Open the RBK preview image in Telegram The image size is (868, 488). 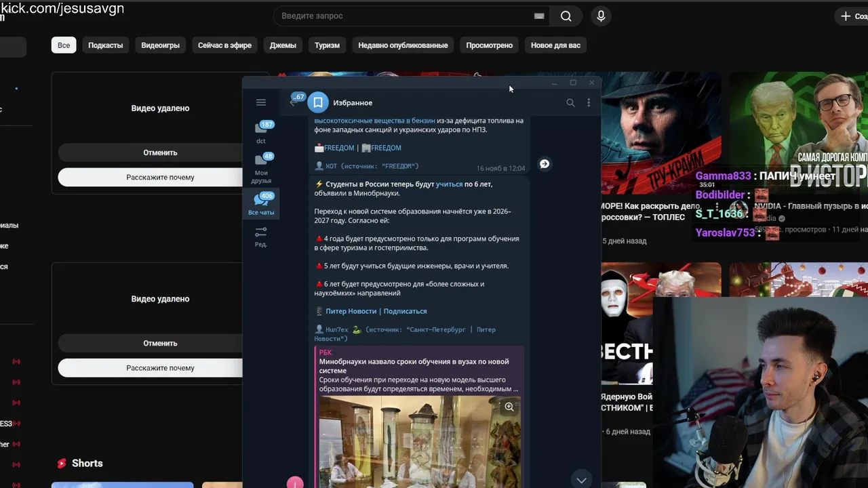[420, 442]
